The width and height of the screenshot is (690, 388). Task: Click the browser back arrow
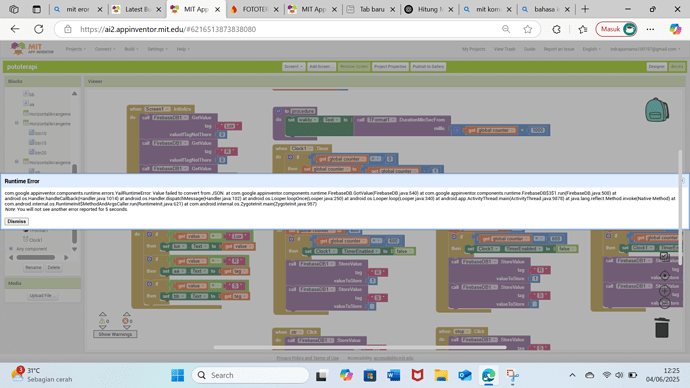point(15,29)
